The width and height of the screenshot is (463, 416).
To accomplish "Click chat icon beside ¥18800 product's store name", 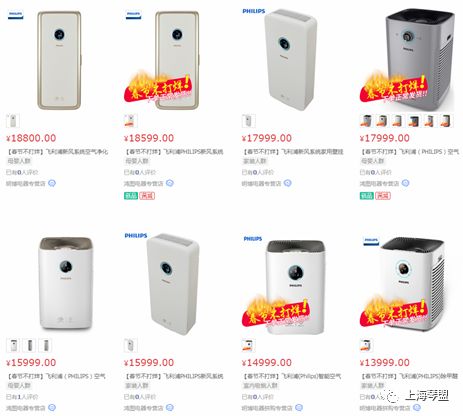I will tap(52, 183).
